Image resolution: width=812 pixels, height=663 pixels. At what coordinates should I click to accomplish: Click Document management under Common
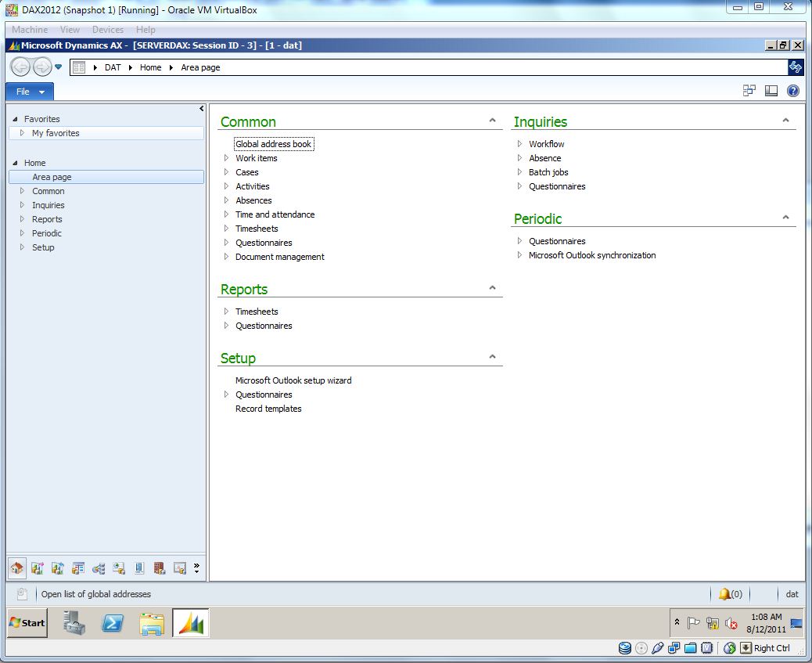[279, 257]
